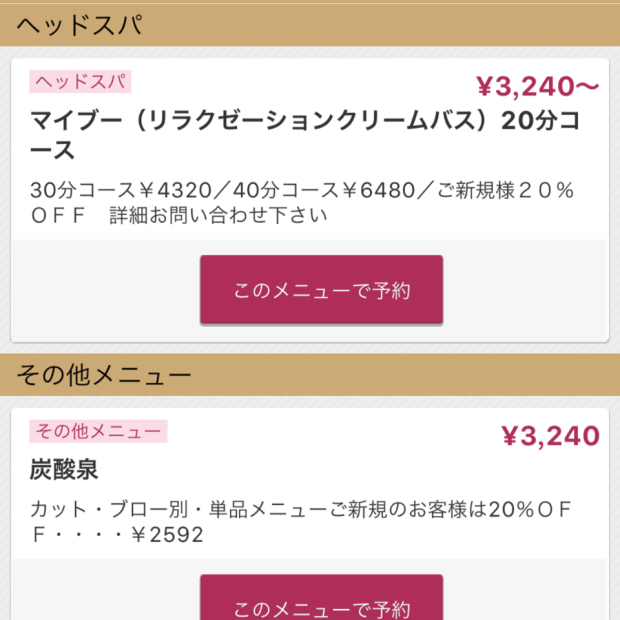Click the blank space right of 炭酸泉 title
620x620 pixels.
(350, 470)
